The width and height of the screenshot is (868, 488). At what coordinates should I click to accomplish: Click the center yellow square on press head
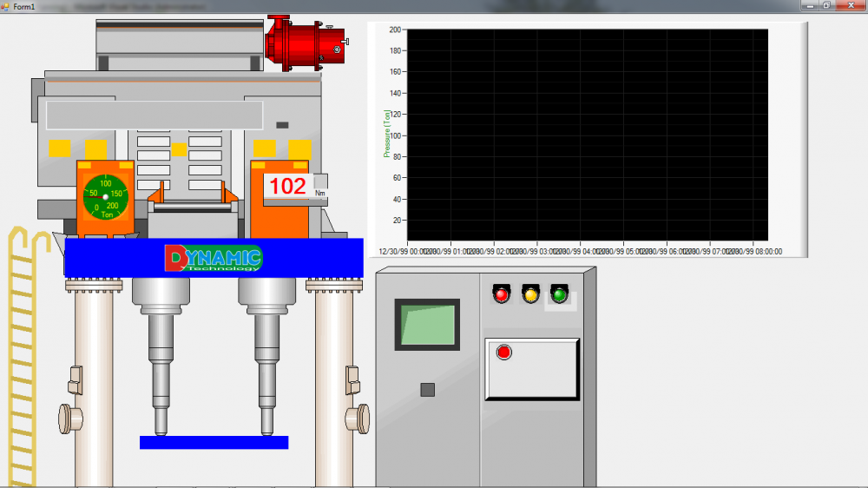coord(179,149)
